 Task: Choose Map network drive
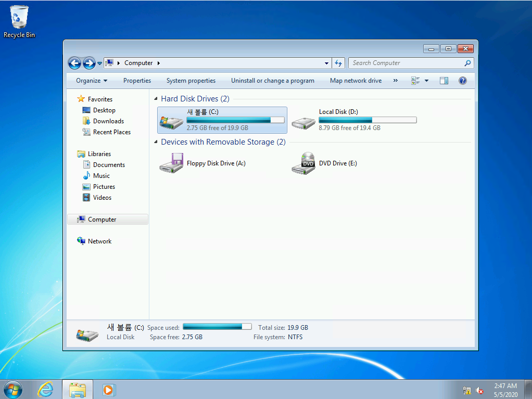[356, 81]
